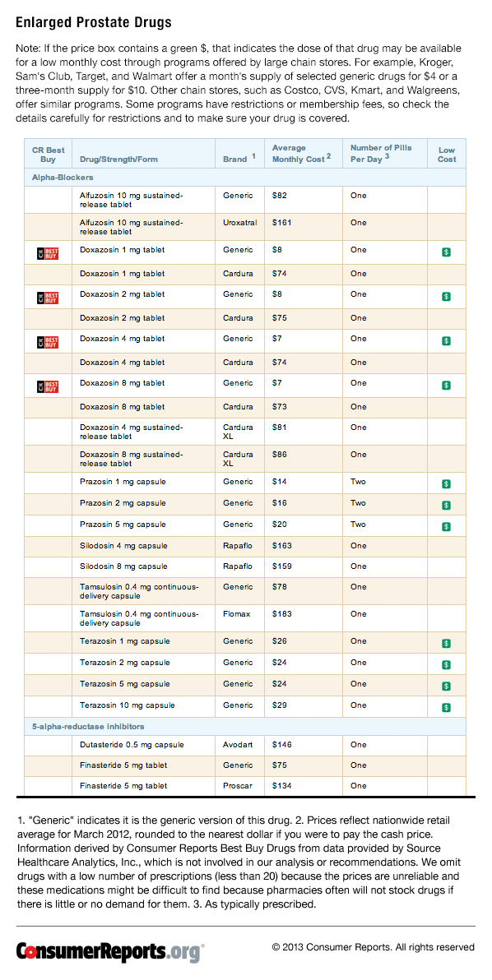
Task: Click the 5-alpha-reductase inhibitors section header
Action: point(83,726)
